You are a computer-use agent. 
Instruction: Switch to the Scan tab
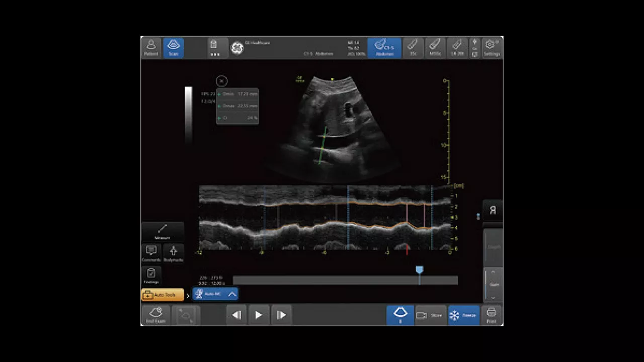click(173, 48)
